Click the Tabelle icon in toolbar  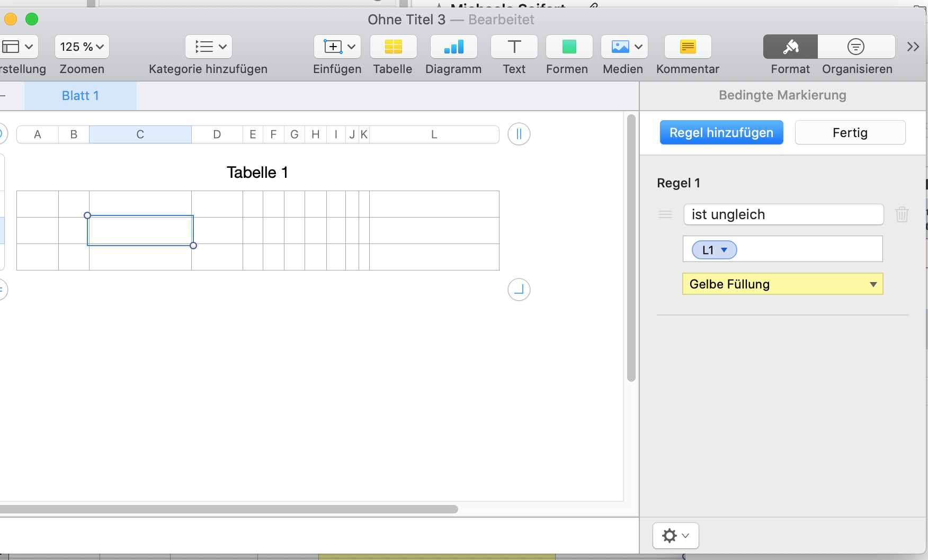[393, 47]
